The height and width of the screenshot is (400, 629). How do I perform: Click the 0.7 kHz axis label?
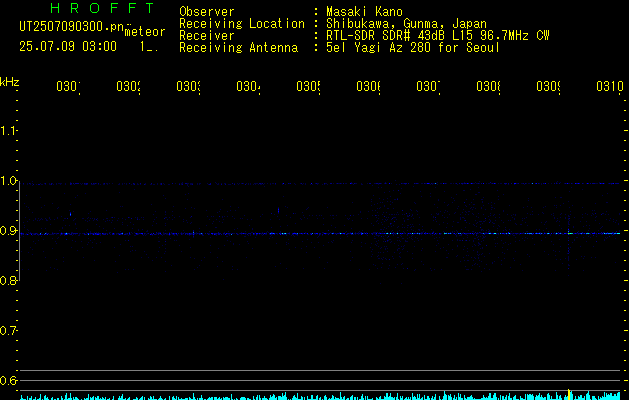[x=8, y=331]
